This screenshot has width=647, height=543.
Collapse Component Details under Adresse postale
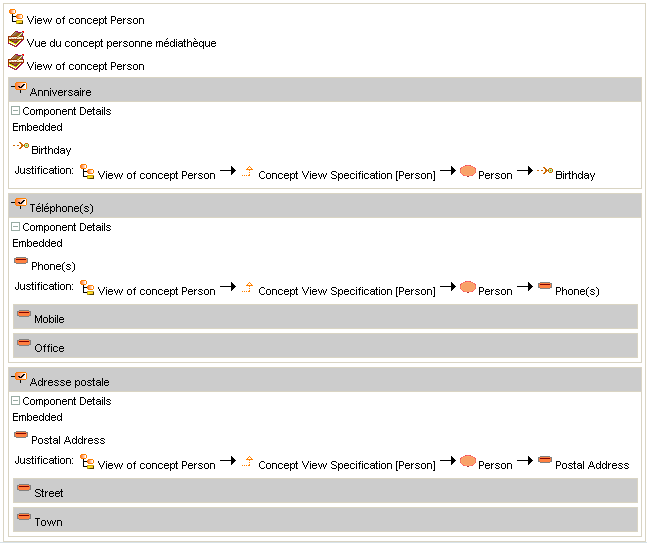tap(16, 401)
